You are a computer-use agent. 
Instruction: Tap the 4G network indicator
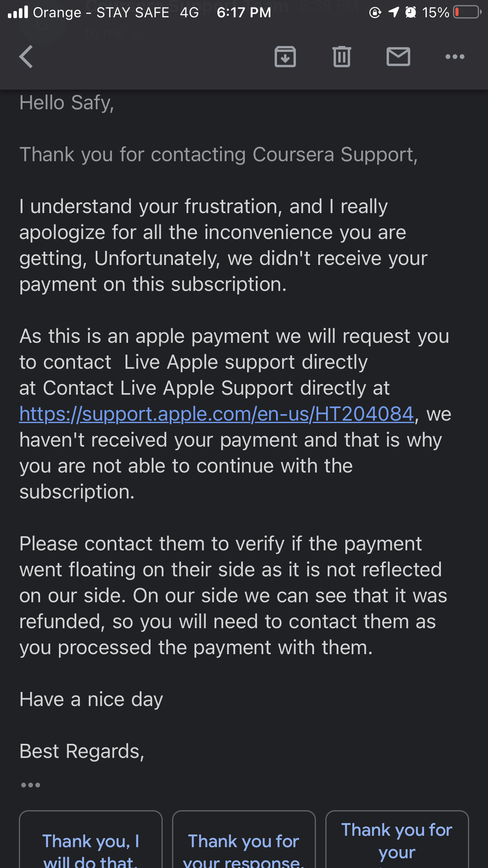189,12
